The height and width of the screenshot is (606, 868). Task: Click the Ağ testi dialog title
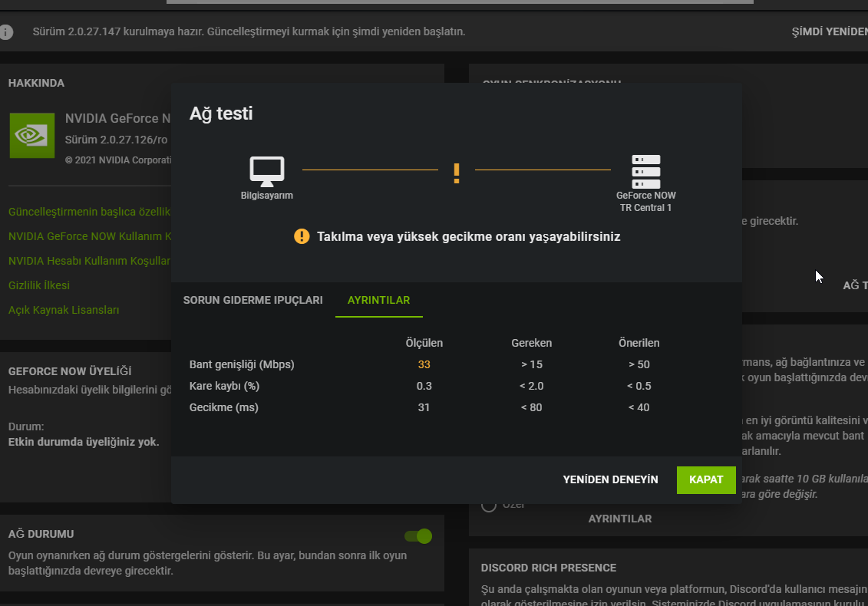221,114
